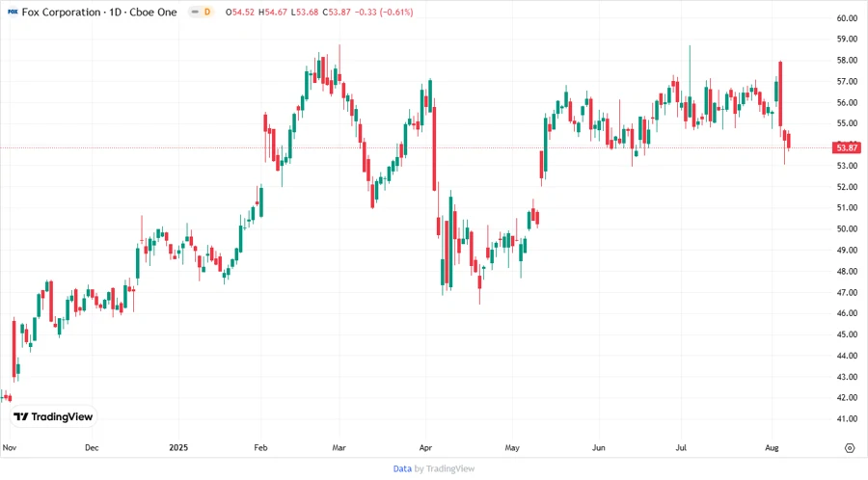Click the 55.00 price axis label
The height and width of the screenshot is (480, 868).
(x=847, y=123)
